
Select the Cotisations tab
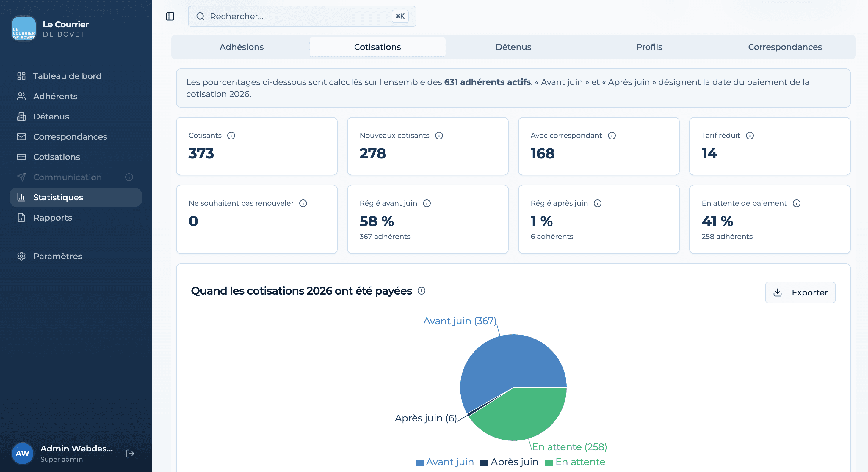tap(377, 47)
